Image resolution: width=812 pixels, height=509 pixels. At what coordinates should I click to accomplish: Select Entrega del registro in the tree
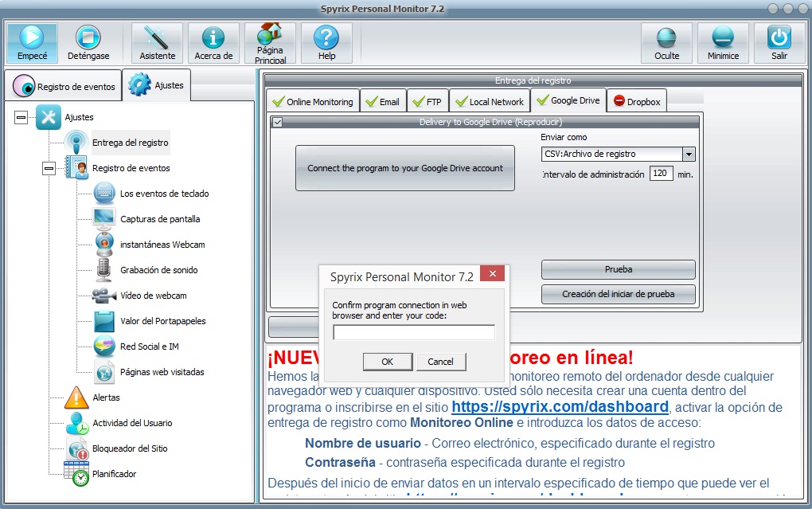(x=130, y=143)
